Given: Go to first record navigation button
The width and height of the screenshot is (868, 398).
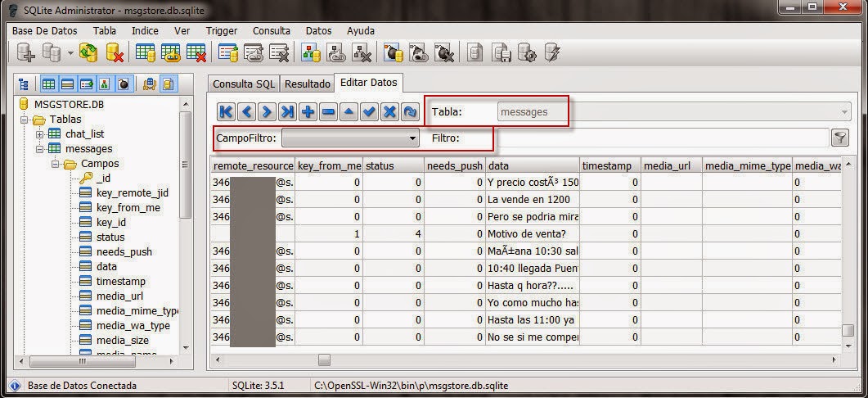Looking at the screenshot, I should (x=226, y=112).
